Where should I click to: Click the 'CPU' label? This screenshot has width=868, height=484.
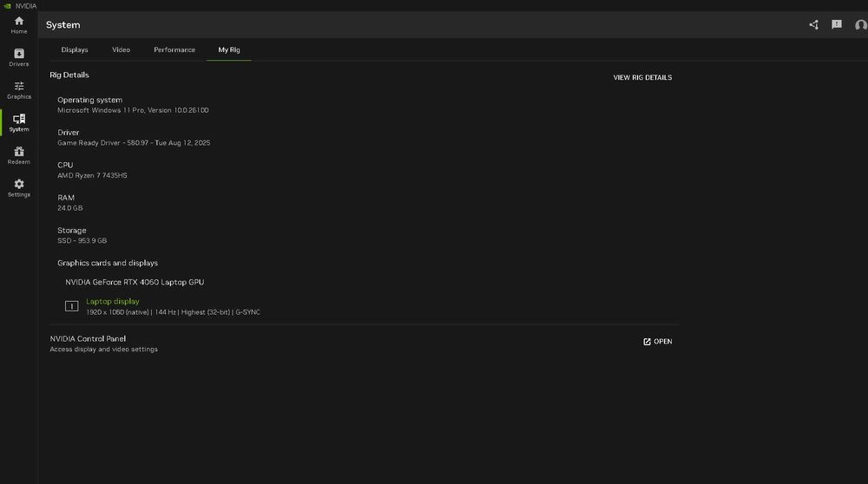click(x=65, y=165)
